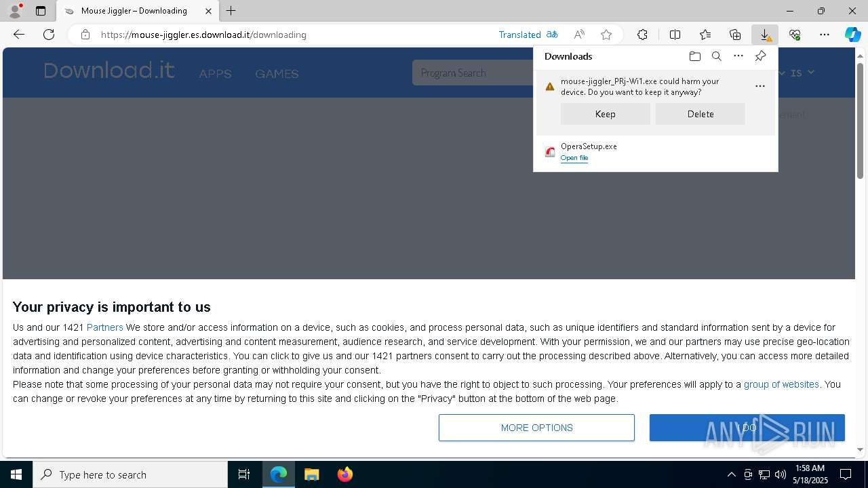Launch Firefox from taskbar
Image resolution: width=868 pixels, height=488 pixels.
[x=344, y=474]
